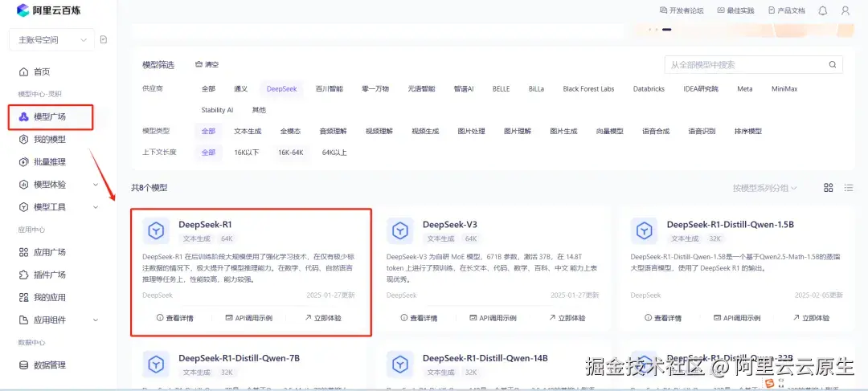Click 立即体验 on DeepSeek-V3 card
The width and height of the screenshot is (868, 391).
[567, 318]
